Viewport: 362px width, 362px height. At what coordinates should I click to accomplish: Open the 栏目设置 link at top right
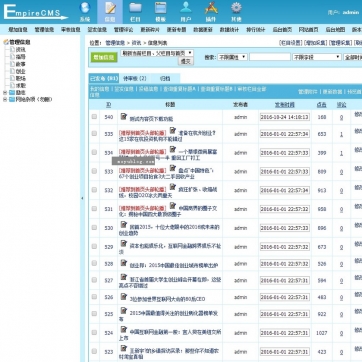click(x=290, y=43)
